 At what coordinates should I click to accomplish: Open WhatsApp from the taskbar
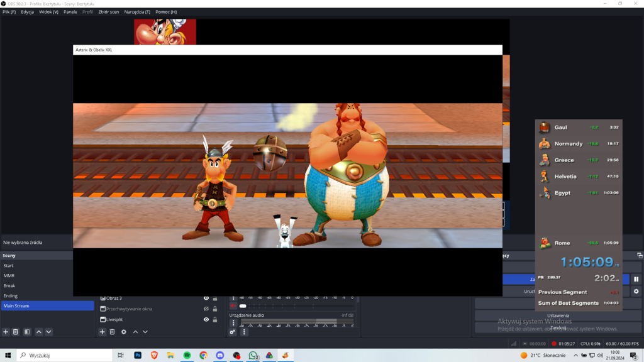point(253,356)
